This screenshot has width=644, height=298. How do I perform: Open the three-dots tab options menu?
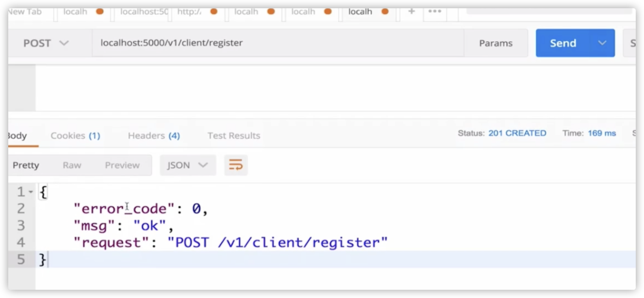tap(435, 11)
